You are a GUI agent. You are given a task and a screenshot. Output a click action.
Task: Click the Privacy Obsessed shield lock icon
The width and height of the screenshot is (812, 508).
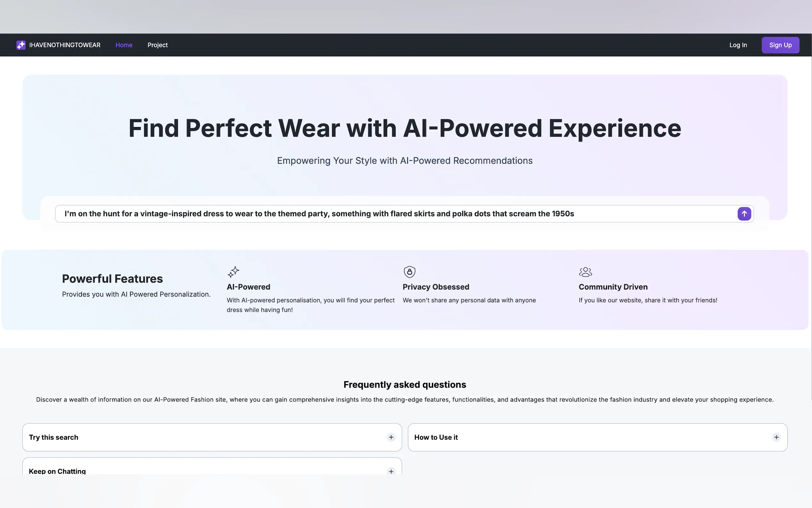click(409, 272)
